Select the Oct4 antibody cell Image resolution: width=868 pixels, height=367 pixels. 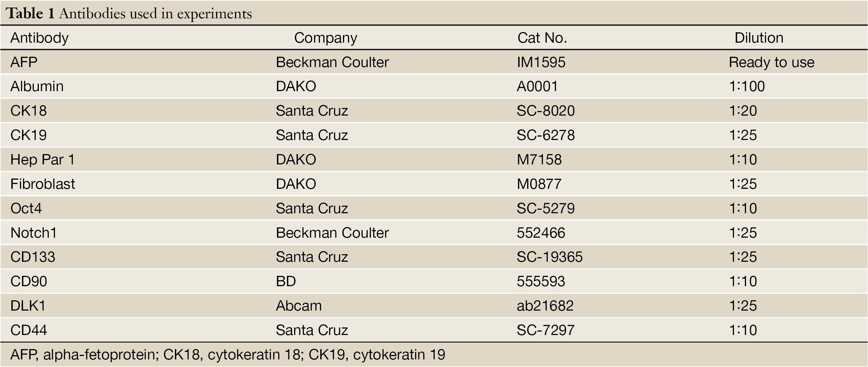pyautogui.click(x=26, y=208)
